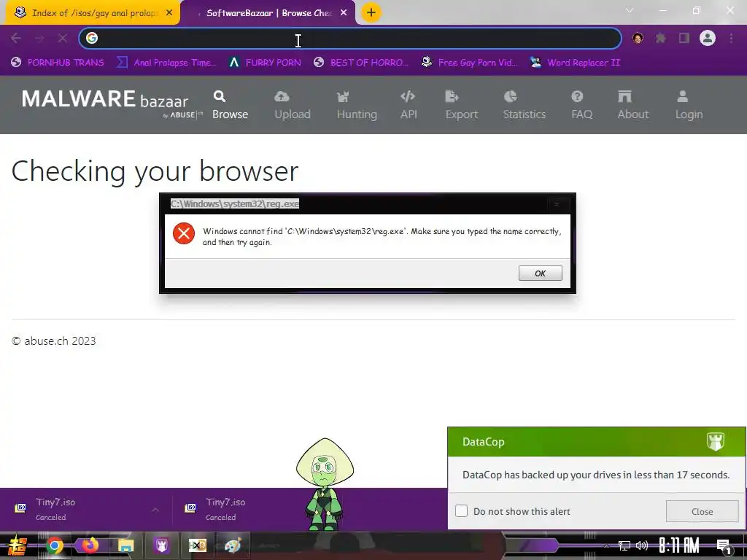Click the FAQ question mark icon
This screenshot has width=747, height=560.
(577, 97)
